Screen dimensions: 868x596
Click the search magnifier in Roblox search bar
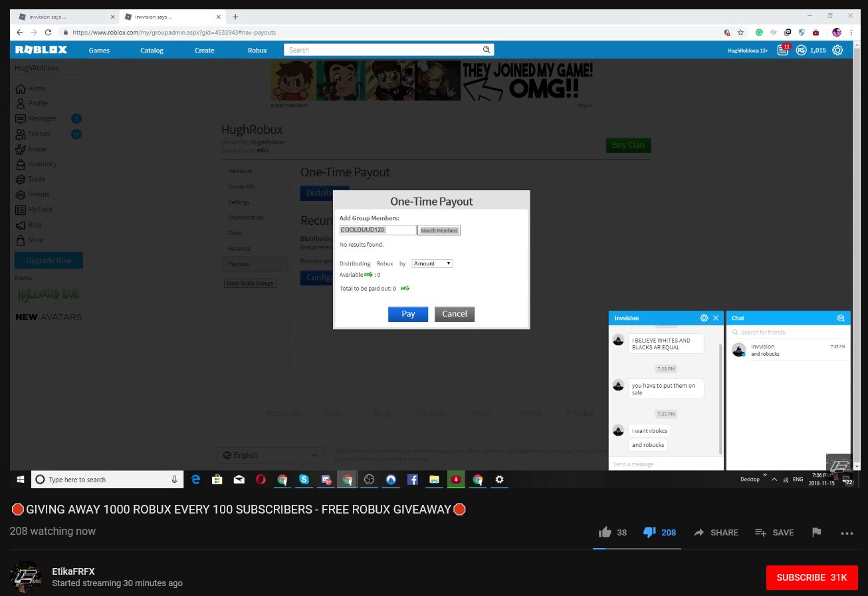click(x=487, y=50)
